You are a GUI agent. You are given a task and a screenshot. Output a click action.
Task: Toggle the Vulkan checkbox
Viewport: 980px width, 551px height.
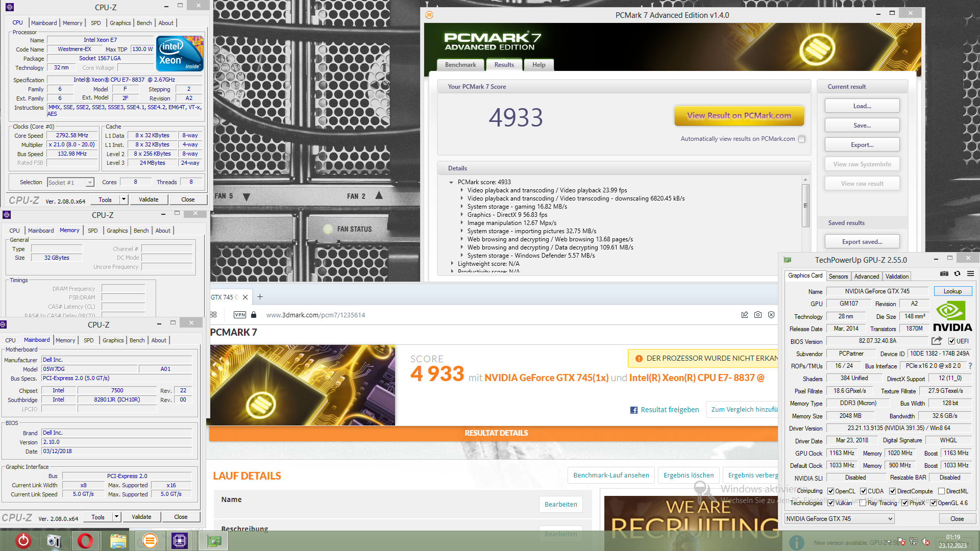pos(831,503)
